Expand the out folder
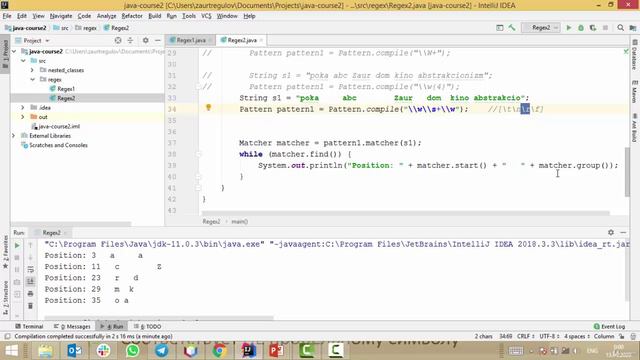 tap(23, 117)
